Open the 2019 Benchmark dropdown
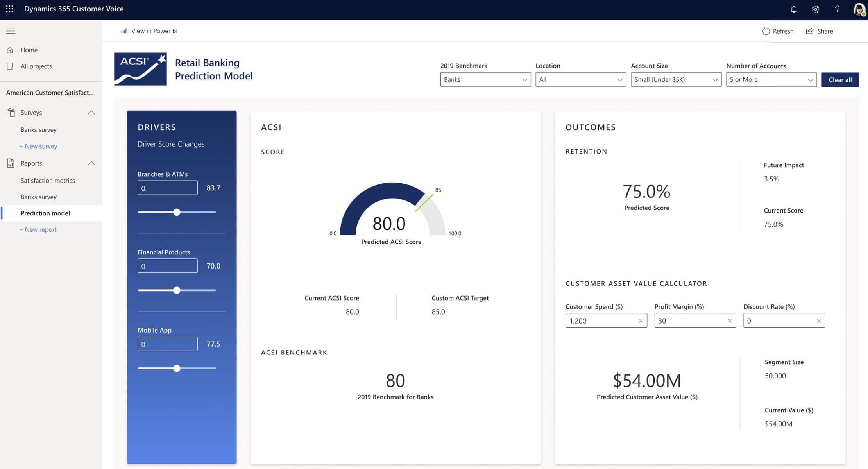868x469 pixels. point(485,79)
